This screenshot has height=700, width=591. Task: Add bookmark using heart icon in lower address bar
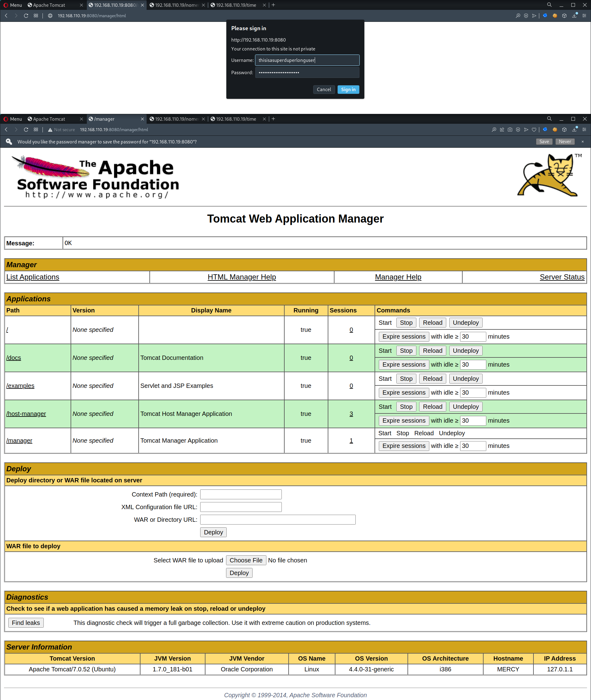[x=534, y=130]
